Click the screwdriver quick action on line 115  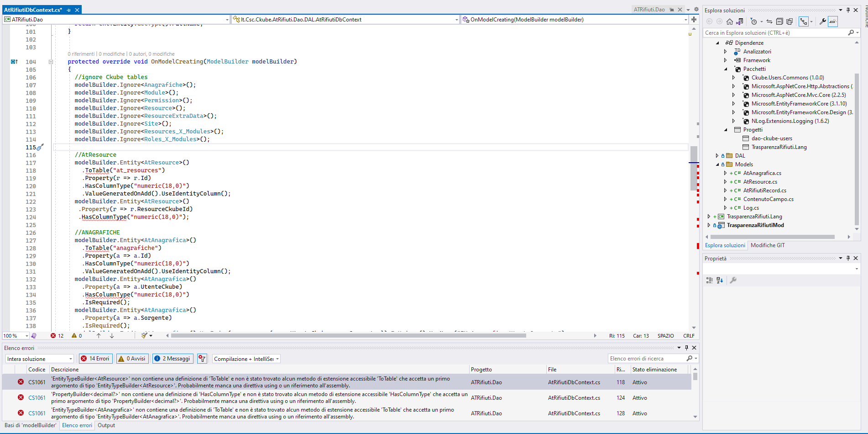click(40, 147)
